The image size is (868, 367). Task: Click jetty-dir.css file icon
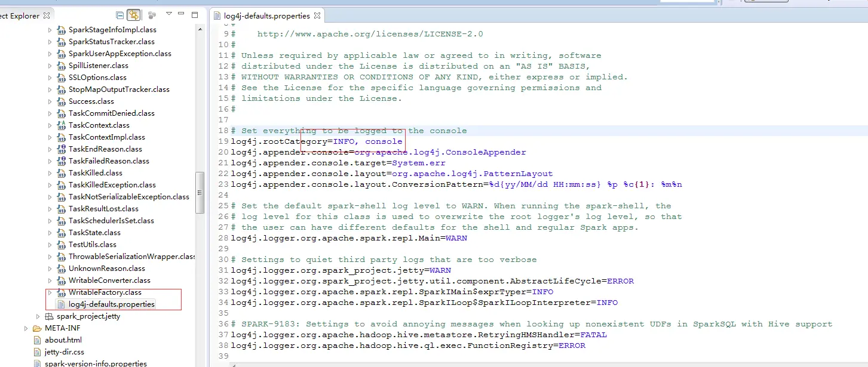(38, 352)
